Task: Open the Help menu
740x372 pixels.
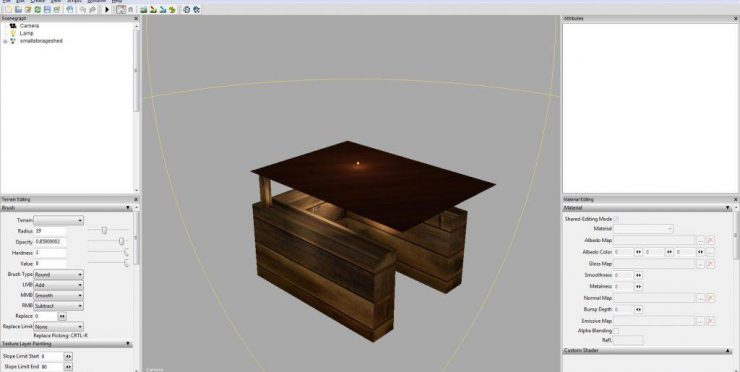Action: (x=117, y=1)
